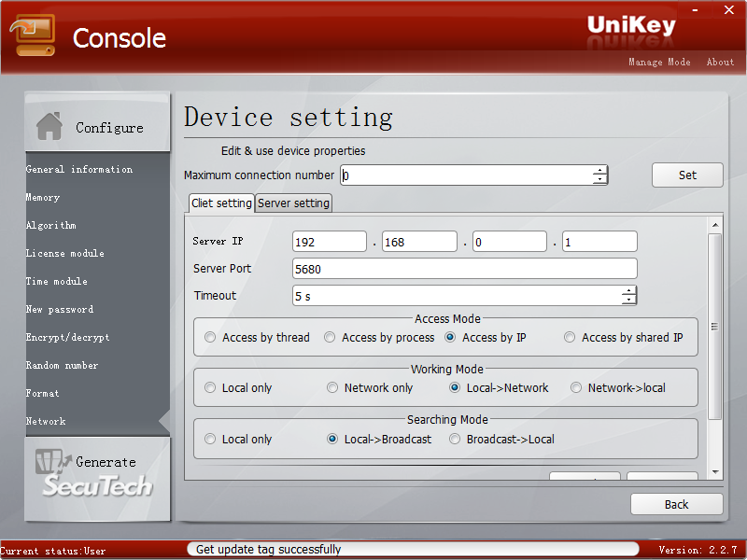Select Local->Network working mode
The height and width of the screenshot is (560, 747).
(499, 388)
